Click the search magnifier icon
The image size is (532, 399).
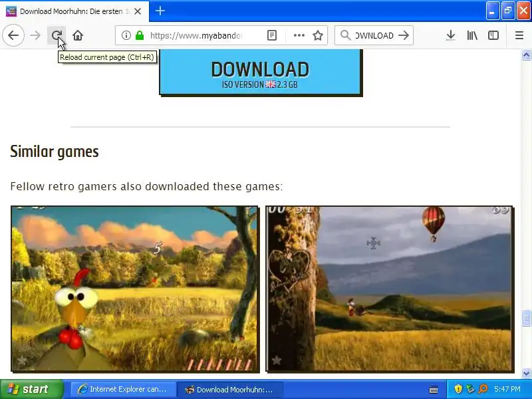click(x=345, y=35)
